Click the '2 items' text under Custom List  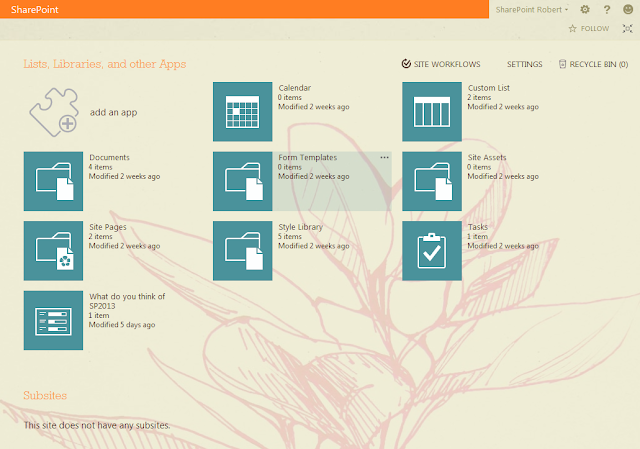click(479, 97)
